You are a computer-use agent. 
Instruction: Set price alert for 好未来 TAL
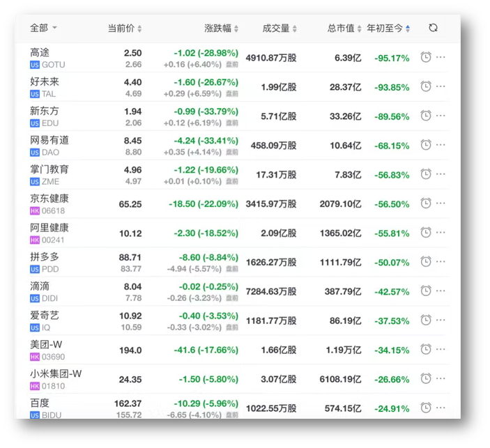(426, 86)
